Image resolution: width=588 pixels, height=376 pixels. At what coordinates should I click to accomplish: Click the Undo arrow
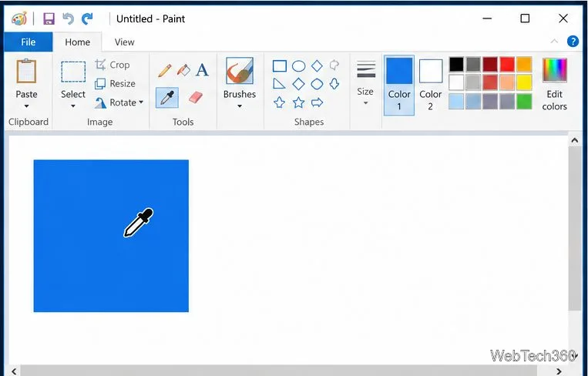[68, 18]
